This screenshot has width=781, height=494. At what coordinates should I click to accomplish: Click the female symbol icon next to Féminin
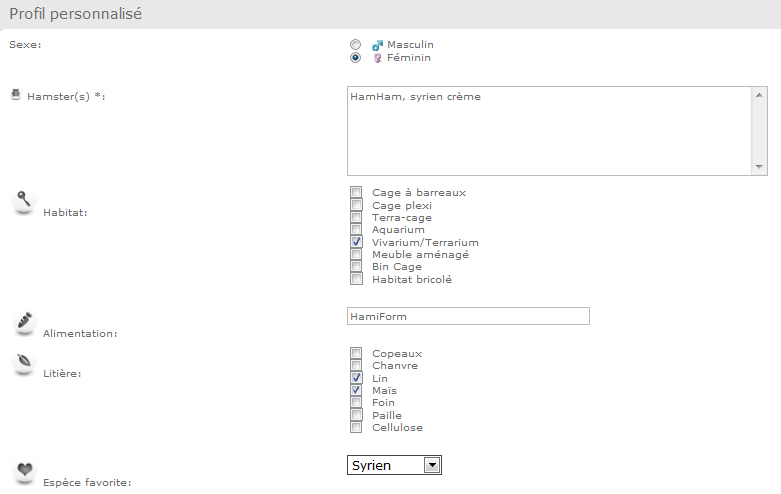tap(378, 58)
